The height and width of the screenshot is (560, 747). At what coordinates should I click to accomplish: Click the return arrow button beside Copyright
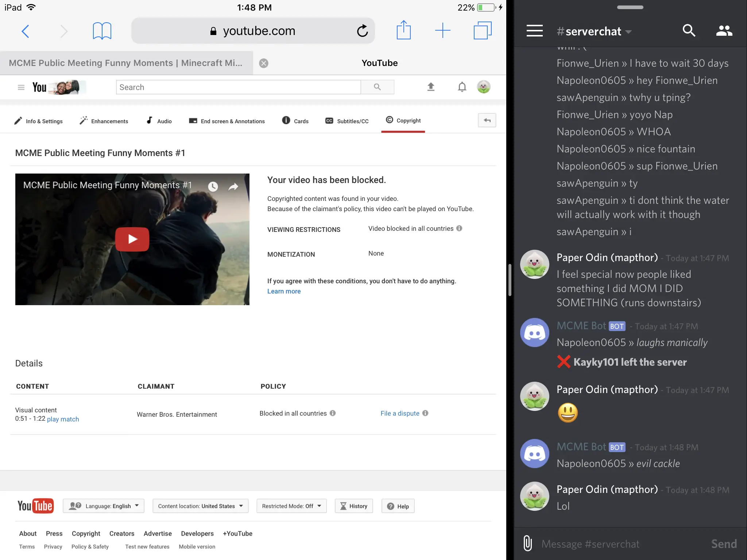(487, 120)
